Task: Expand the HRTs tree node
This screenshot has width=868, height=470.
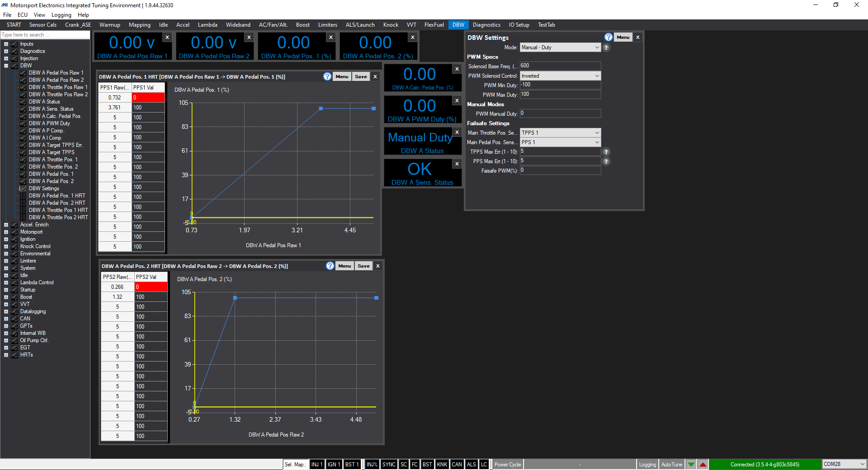Action: (x=6, y=355)
